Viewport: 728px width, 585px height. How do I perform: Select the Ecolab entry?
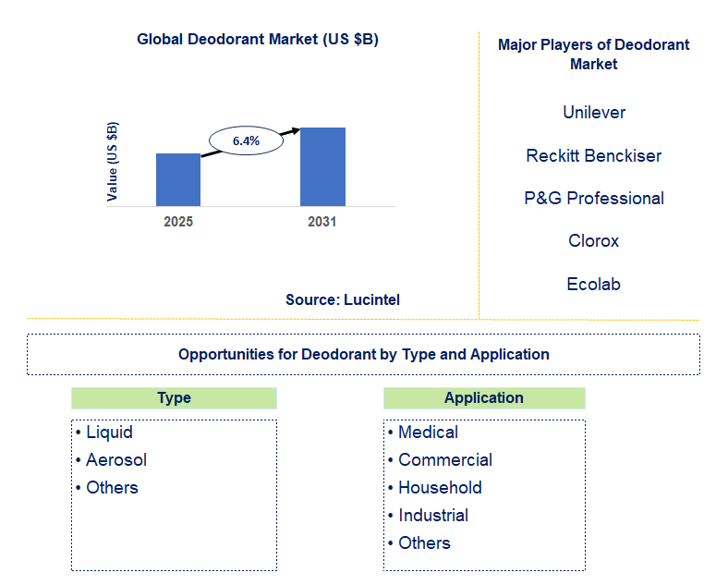[593, 284]
